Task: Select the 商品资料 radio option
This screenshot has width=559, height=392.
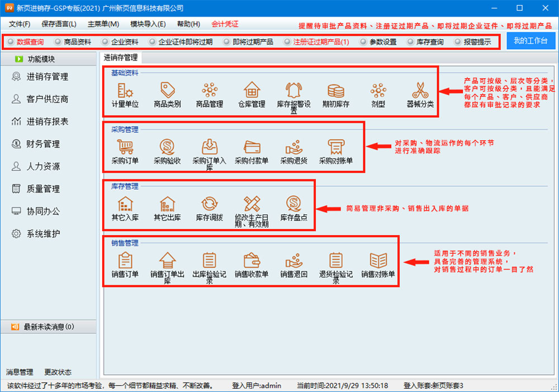Action: click(58, 42)
